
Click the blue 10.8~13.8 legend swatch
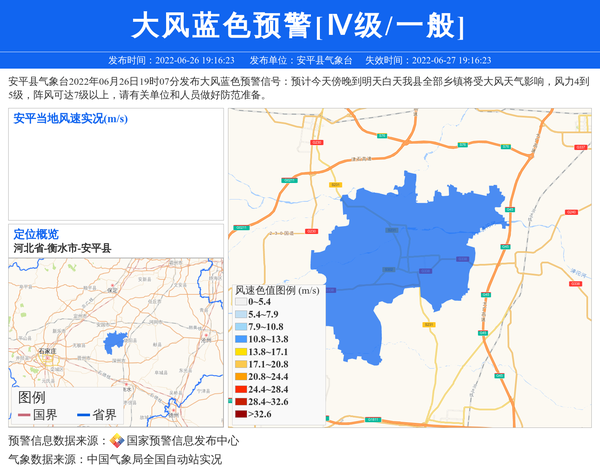(x=241, y=339)
